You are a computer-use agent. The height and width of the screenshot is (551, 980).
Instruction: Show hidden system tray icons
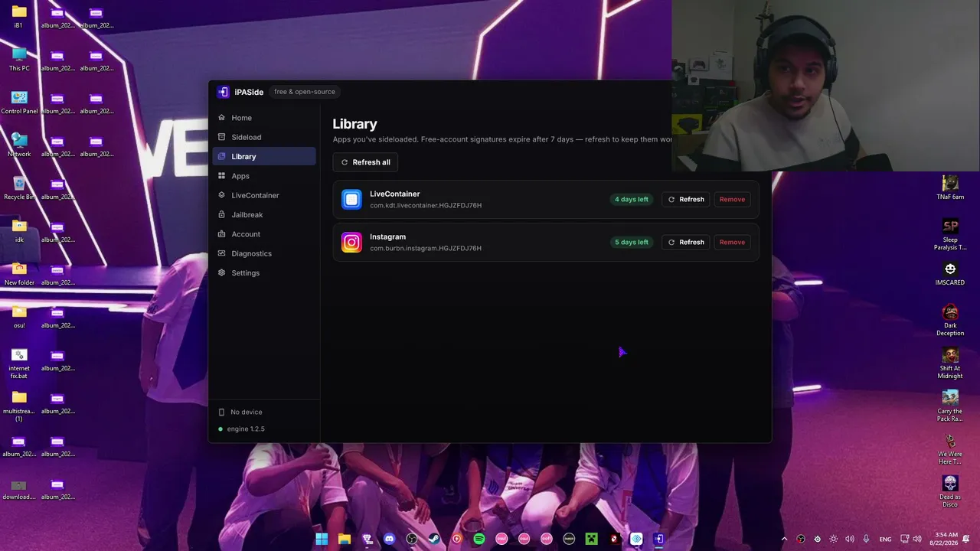(783, 539)
